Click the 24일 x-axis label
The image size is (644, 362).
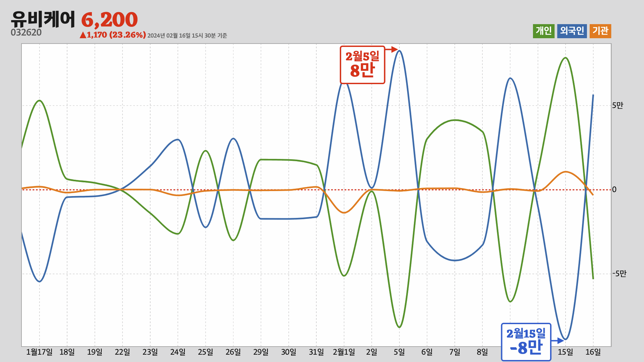pyautogui.click(x=178, y=352)
